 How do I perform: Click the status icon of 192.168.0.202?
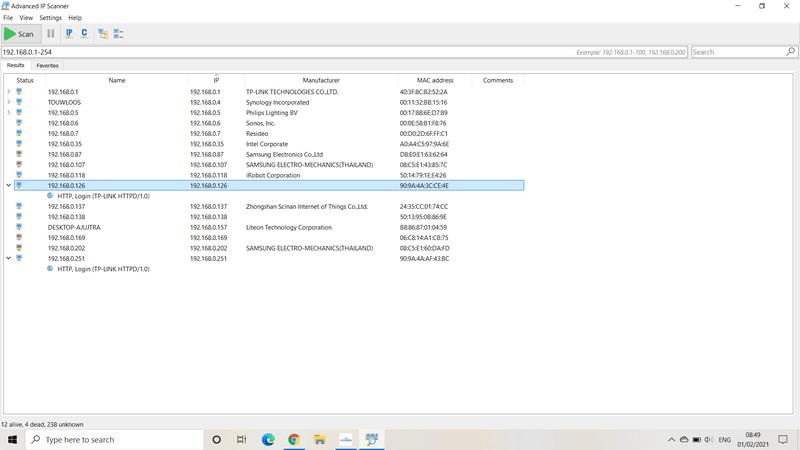click(x=19, y=248)
